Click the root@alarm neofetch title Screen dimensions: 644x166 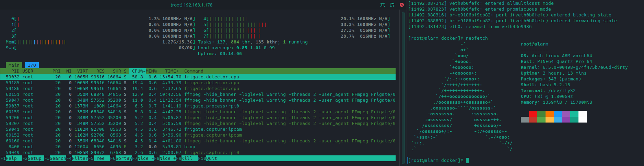tap(535, 44)
